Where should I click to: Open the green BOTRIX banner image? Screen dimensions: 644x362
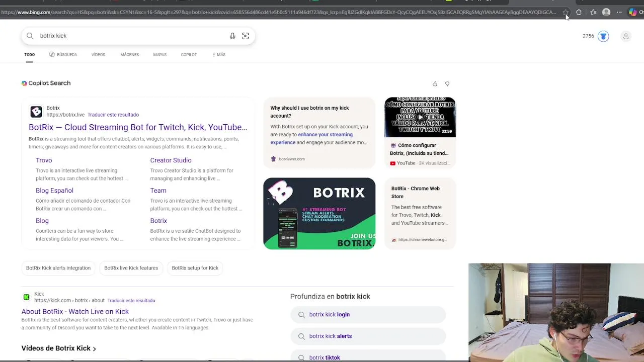click(319, 213)
